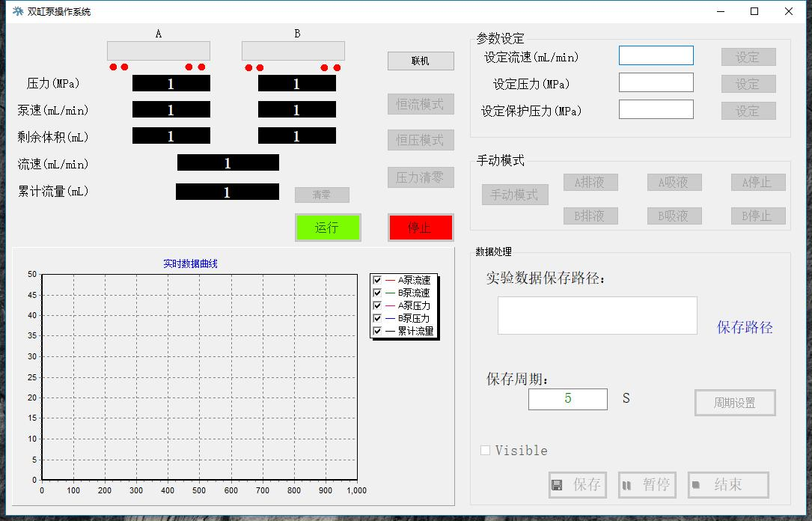The height and width of the screenshot is (521, 812).
Task: Click the 保存周期 value field
Action: pos(567,399)
